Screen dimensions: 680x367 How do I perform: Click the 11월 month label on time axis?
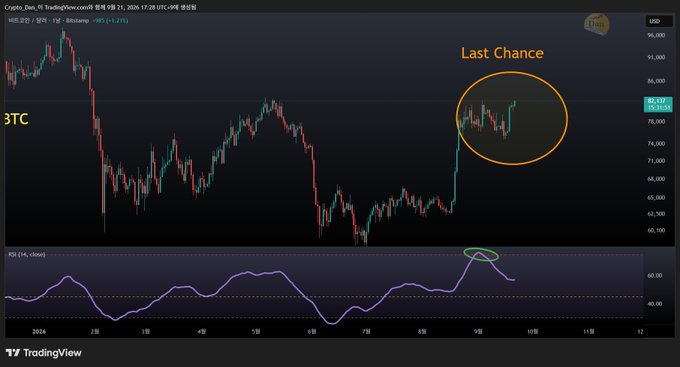pyautogui.click(x=588, y=331)
